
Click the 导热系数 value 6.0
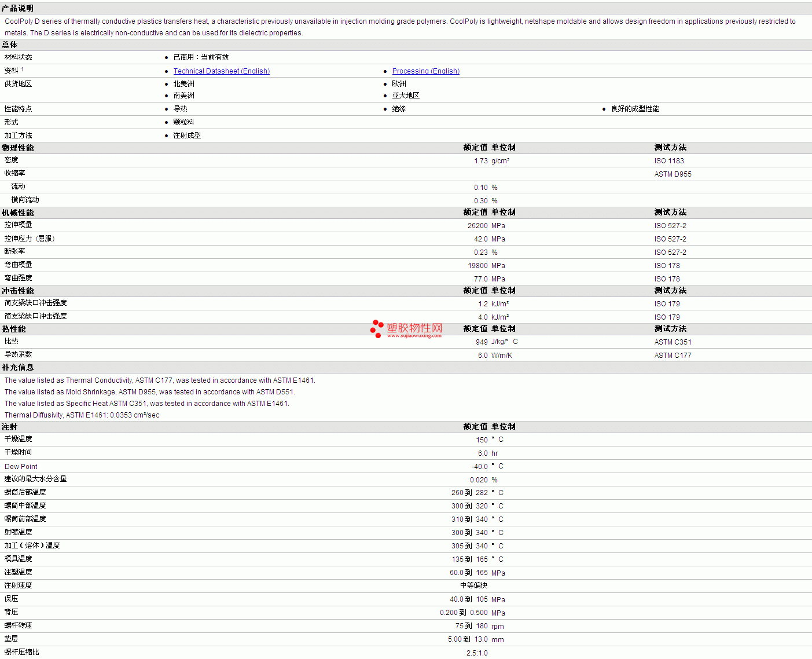483,356
